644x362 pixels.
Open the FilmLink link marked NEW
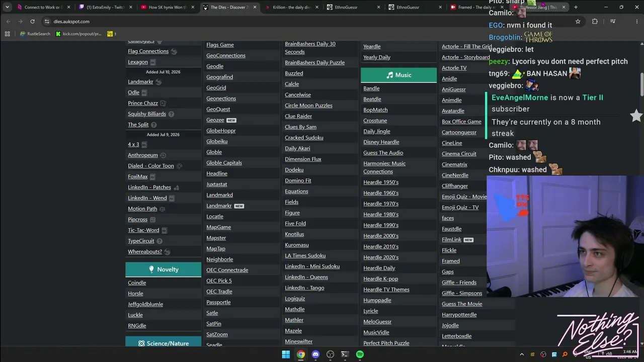451,240
